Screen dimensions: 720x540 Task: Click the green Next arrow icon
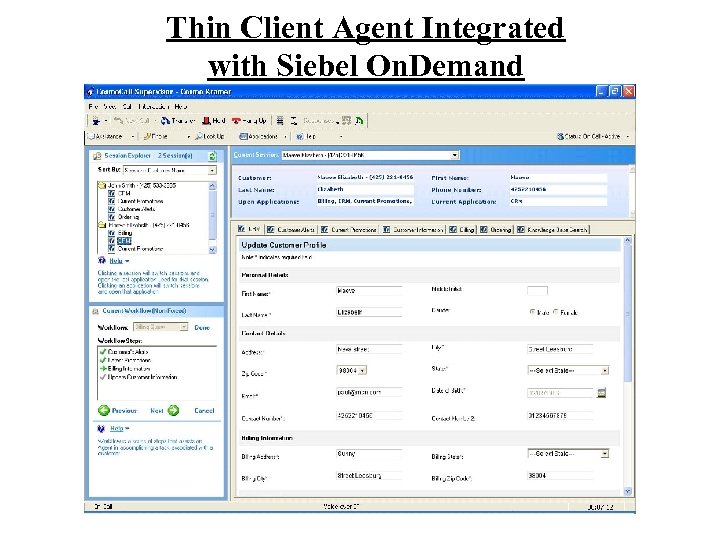pos(174,411)
